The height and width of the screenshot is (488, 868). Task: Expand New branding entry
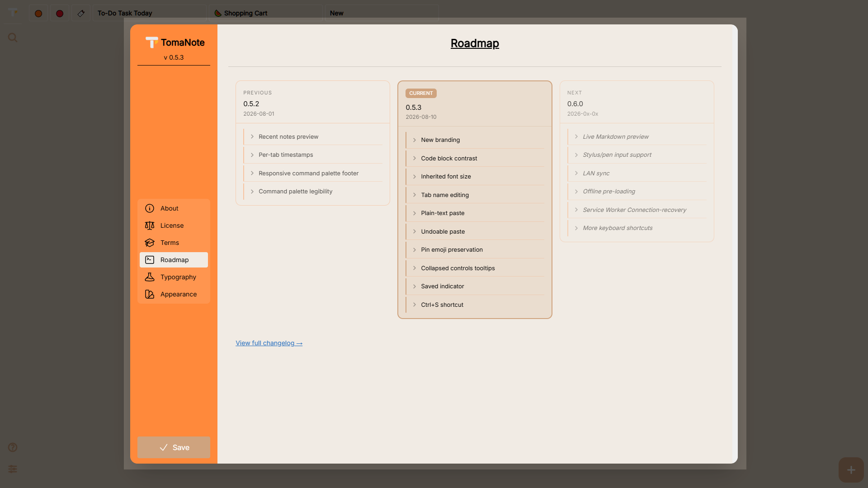(475, 140)
